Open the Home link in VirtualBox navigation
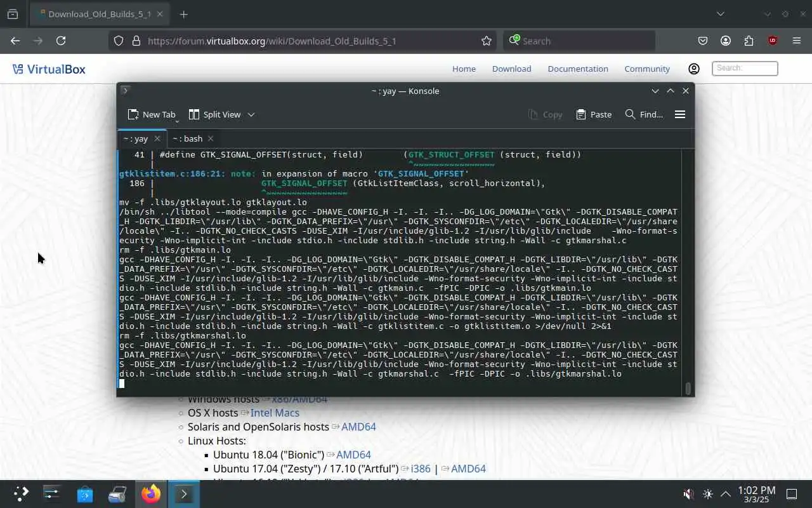Viewport: 812px width, 508px height. point(464,69)
